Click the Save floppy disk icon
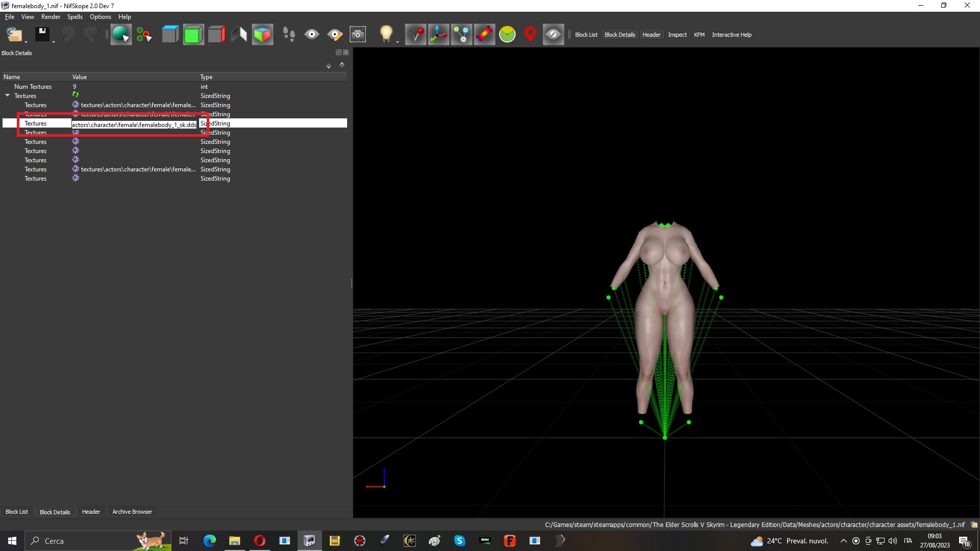This screenshot has height=551, width=980. point(42,35)
